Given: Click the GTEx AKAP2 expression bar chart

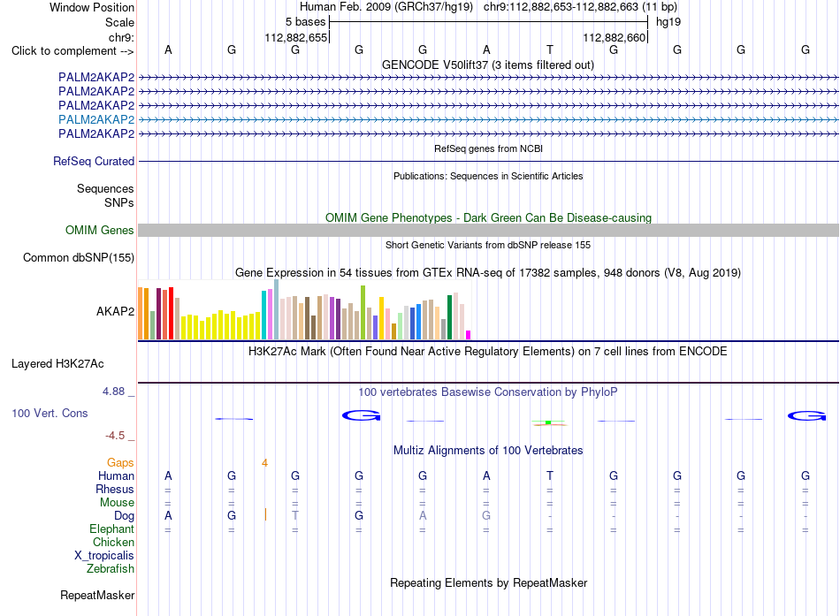Looking at the screenshot, I should [304, 310].
